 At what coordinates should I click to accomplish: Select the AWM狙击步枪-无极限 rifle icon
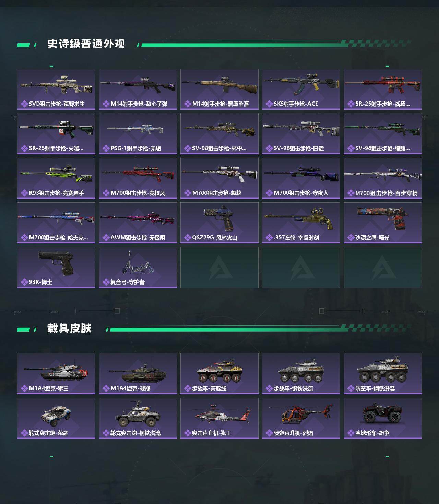[138, 218]
